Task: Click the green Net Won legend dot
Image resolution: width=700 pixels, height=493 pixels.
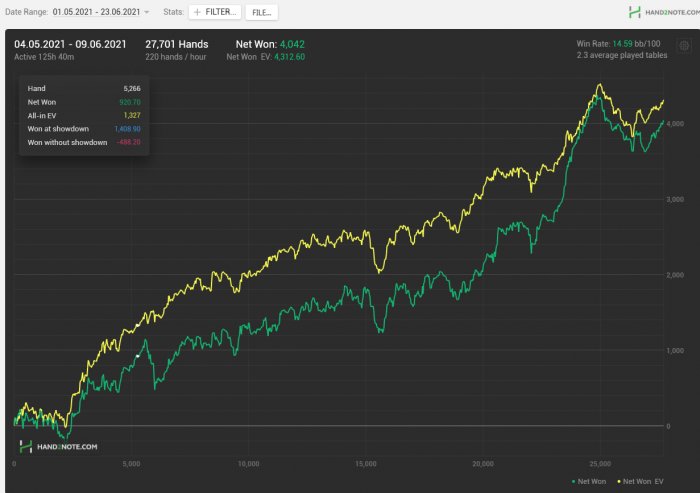Action: [x=574, y=482]
